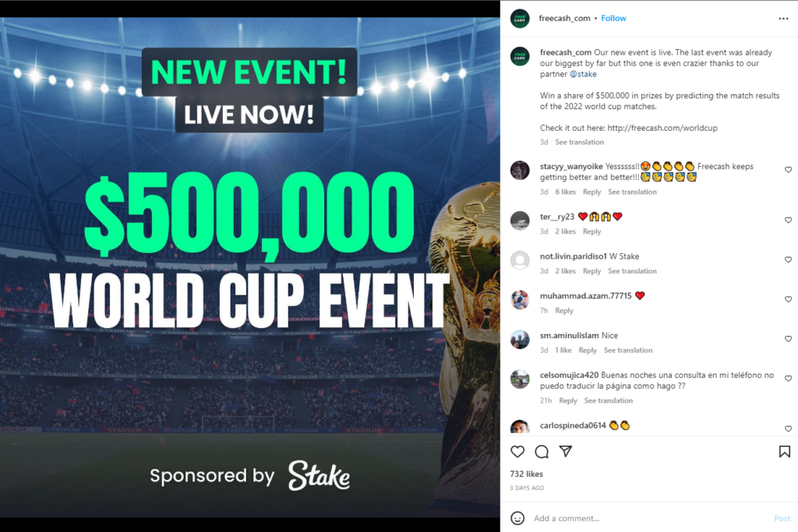Image resolution: width=798 pixels, height=532 pixels.
Task: Open stacyy_wanyoike's profile picture
Action: [520, 171]
